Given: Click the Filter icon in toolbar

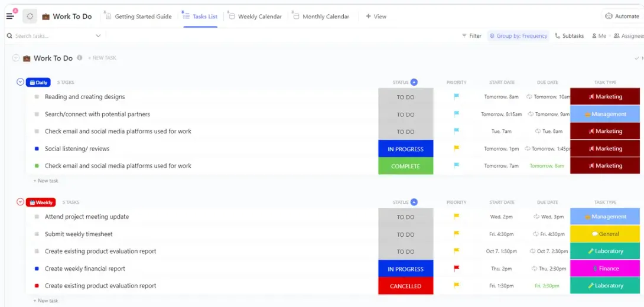Looking at the screenshot, I should (464, 36).
